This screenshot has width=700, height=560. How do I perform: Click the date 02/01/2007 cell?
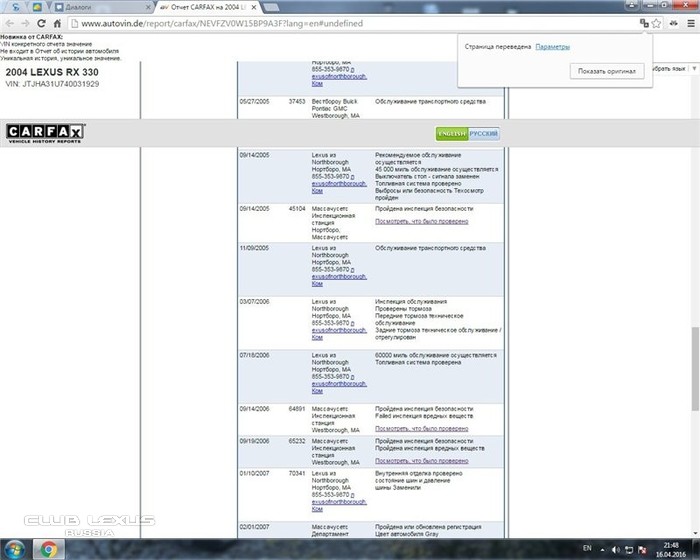click(254, 527)
